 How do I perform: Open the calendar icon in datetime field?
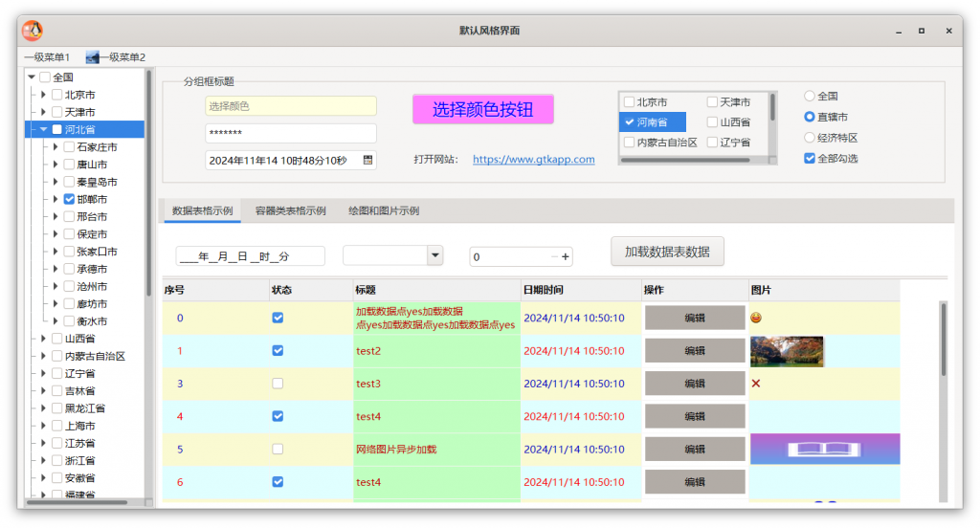point(368,160)
